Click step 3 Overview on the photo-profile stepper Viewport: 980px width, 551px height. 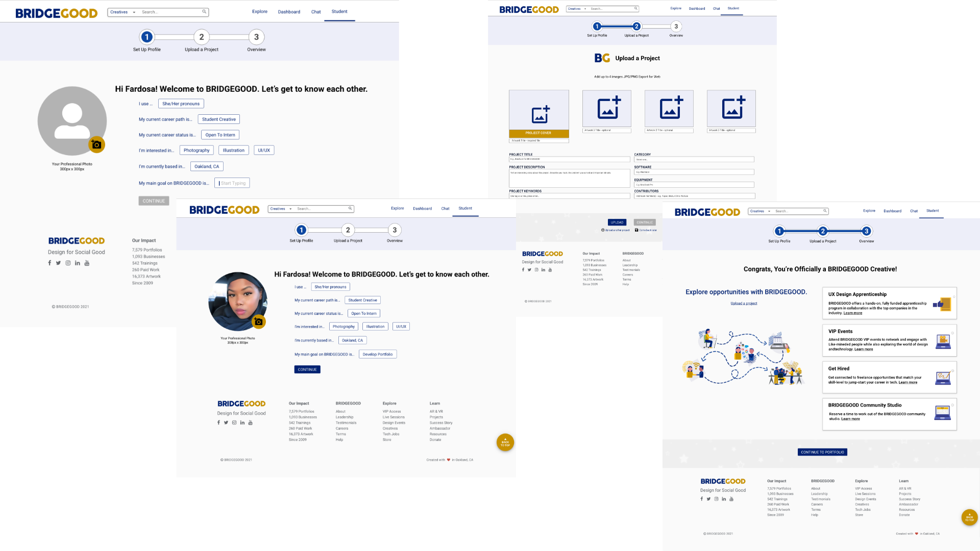click(395, 233)
